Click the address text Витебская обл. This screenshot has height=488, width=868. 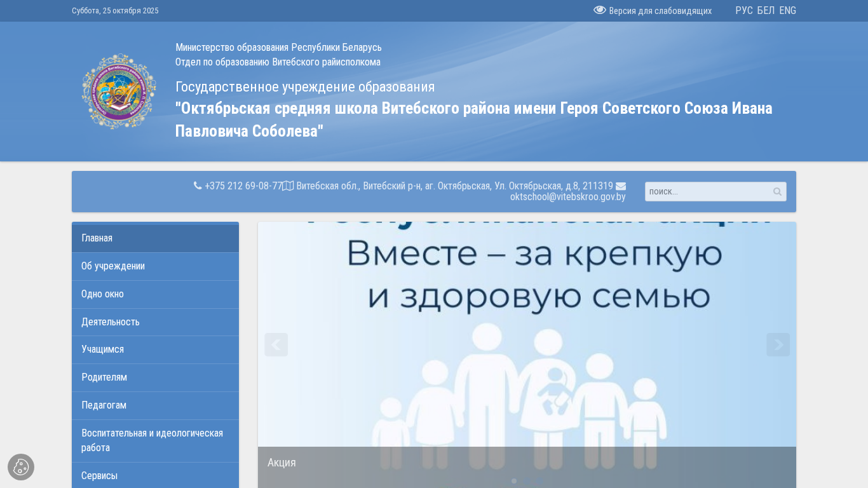point(455,186)
